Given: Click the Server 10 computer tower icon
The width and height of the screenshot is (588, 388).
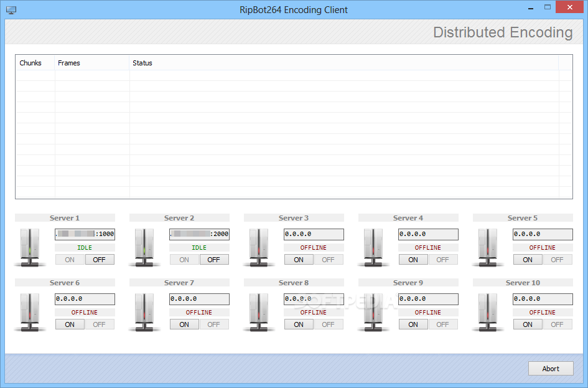Looking at the screenshot, I should [x=488, y=313].
